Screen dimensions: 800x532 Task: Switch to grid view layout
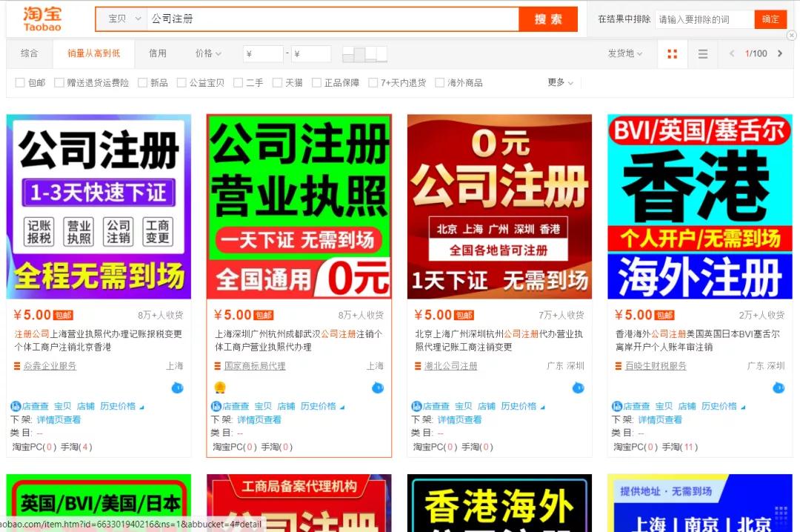(x=673, y=53)
